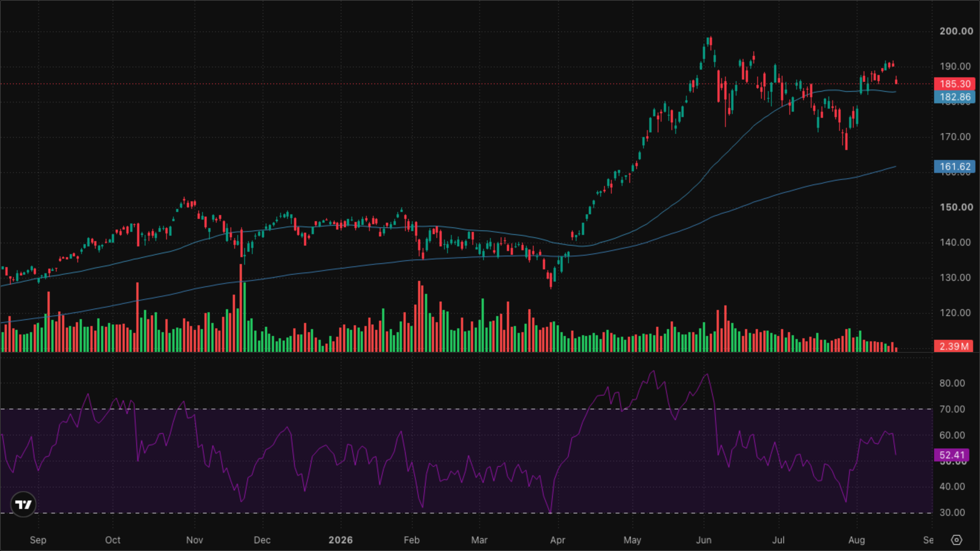The image size is (980, 551).
Task: Click the 80.00 RSI axis label
Action: [x=952, y=383]
